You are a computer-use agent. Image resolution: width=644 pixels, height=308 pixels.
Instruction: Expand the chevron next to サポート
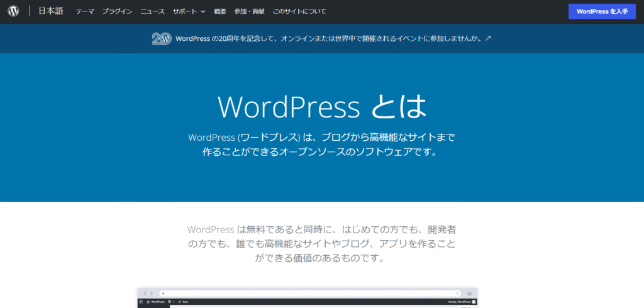[203, 11]
